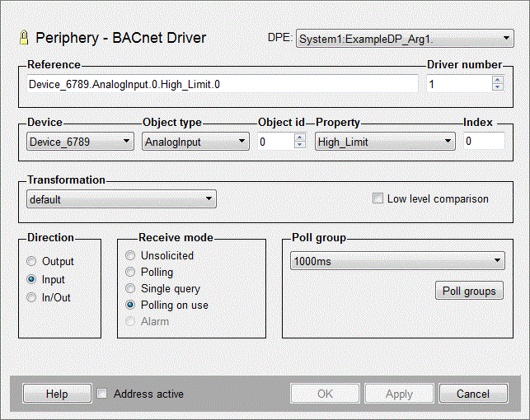This screenshot has height=420, width=530.
Task: Decrease the Driver number with down arrow
Action: tap(497, 86)
